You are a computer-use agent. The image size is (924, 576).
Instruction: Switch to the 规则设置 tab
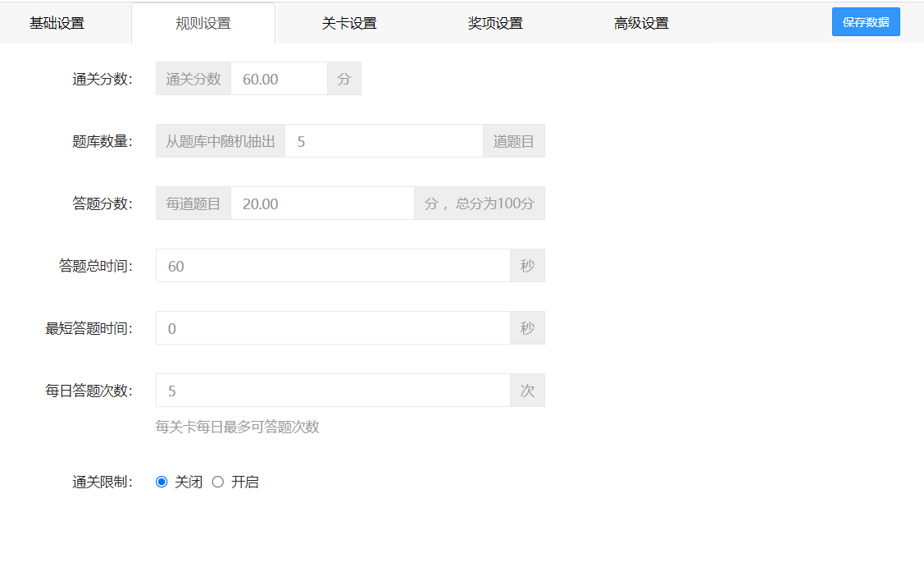click(x=203, y=23)
